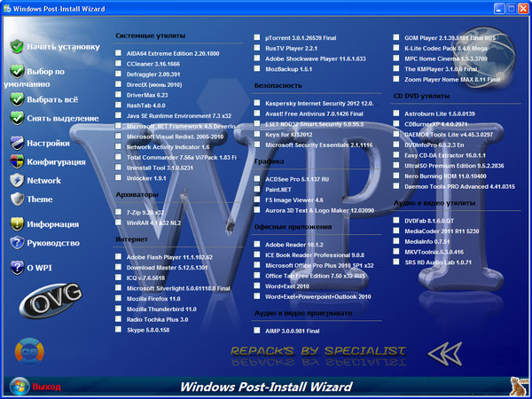This screenshot has height=399, width=532.
Task: Click the green check icon for Выбор по умолчанию
Action: (17, 71)
